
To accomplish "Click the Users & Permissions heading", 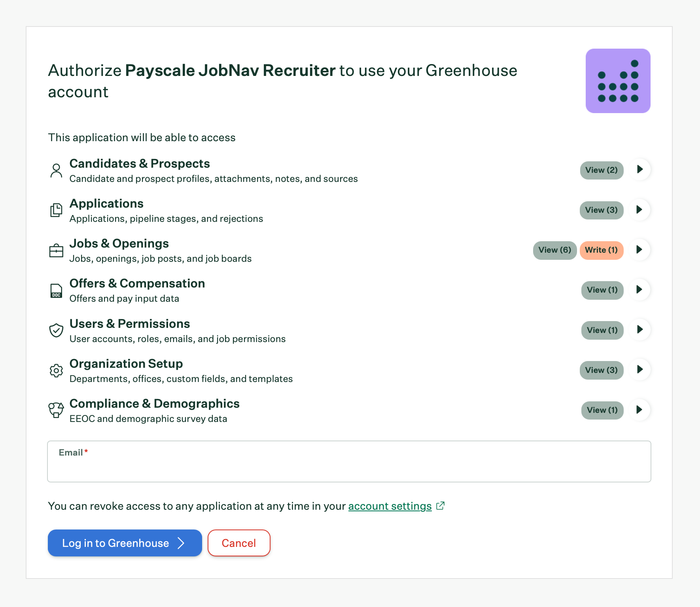I will (x=130, y=323).
